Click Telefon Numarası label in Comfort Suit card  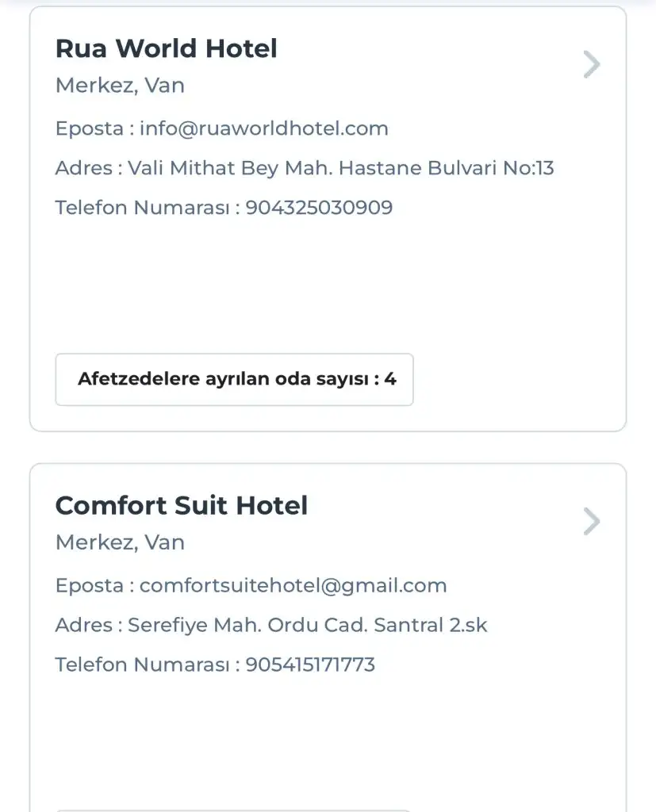(141, 665)
